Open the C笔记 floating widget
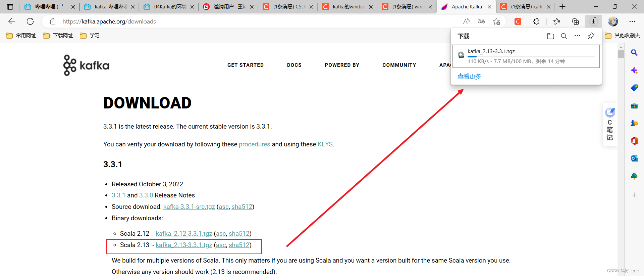This screenshot has height=276, width=644. [x=610, y=124]
